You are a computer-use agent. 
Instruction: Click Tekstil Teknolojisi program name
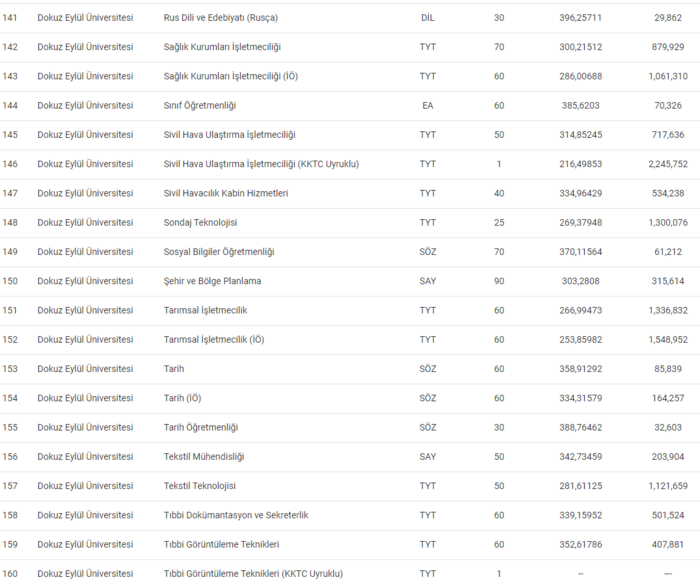click(200, 486)
